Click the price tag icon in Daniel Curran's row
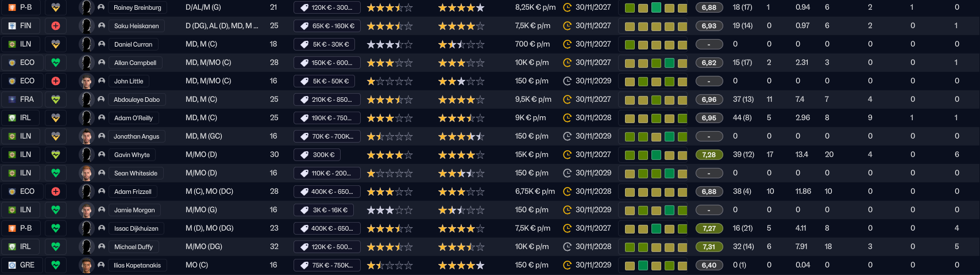 [304, 44]
